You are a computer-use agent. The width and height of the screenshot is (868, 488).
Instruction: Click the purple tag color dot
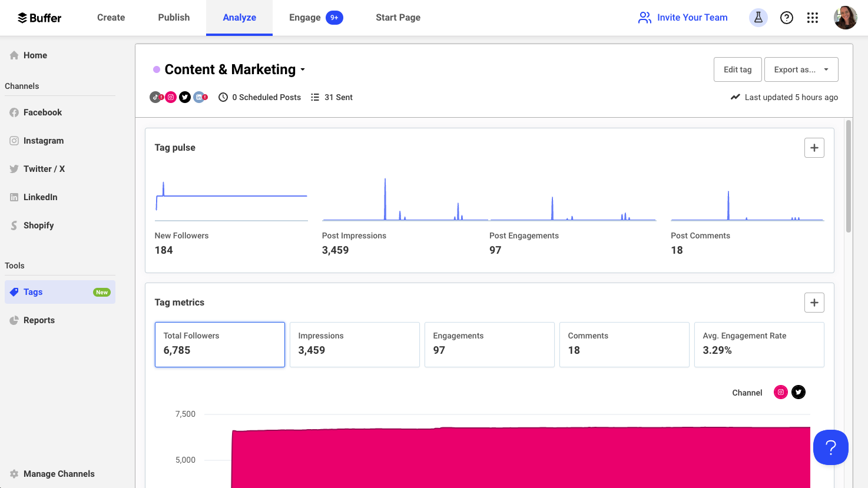157,69
